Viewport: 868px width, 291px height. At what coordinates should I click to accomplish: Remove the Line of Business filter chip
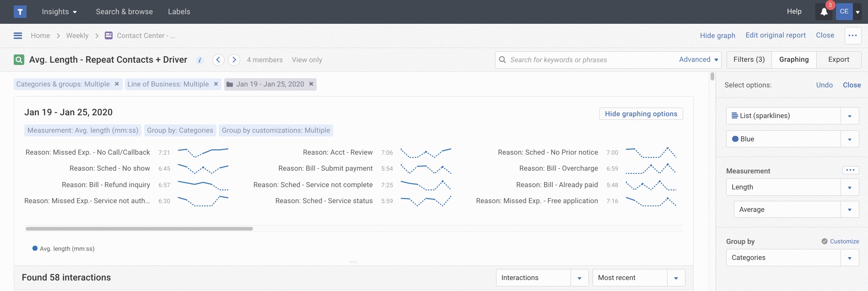(x=216, y=84)
